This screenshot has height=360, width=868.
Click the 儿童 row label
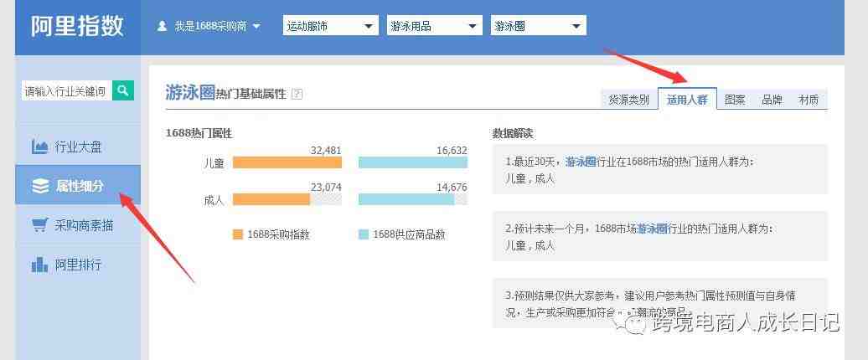[214, 163]
